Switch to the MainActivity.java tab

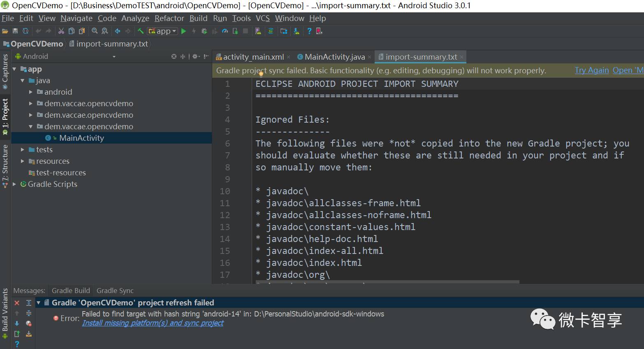point(335,57)
